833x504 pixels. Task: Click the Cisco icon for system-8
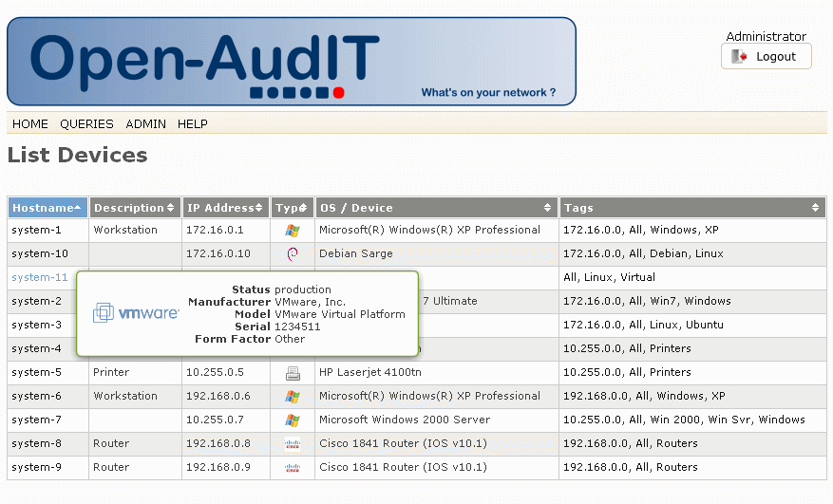[x=293, y=444]
